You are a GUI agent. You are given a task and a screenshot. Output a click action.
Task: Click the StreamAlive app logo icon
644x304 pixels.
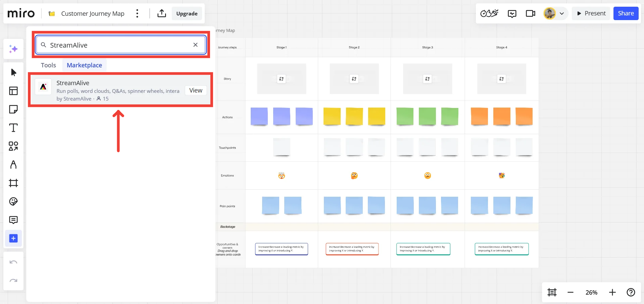coord(43,87)
